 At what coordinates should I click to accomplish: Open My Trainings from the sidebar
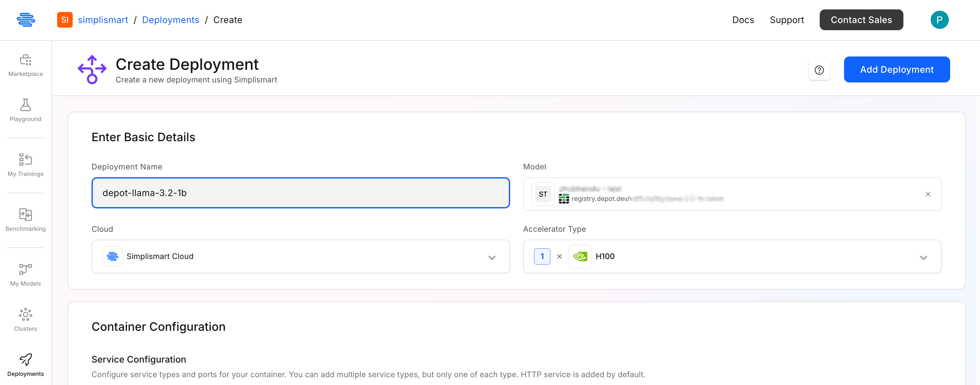pyautogui.click(x=25, y=164)
